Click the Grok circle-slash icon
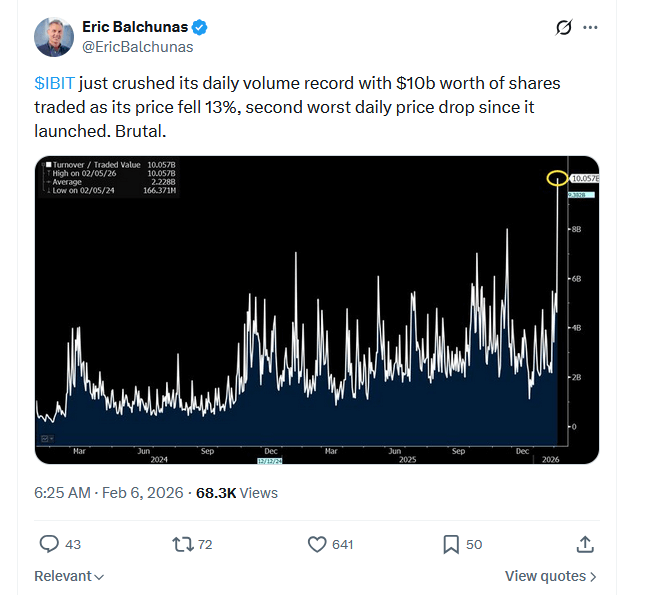This screenshot has width=647, height=595. point(563,27)
